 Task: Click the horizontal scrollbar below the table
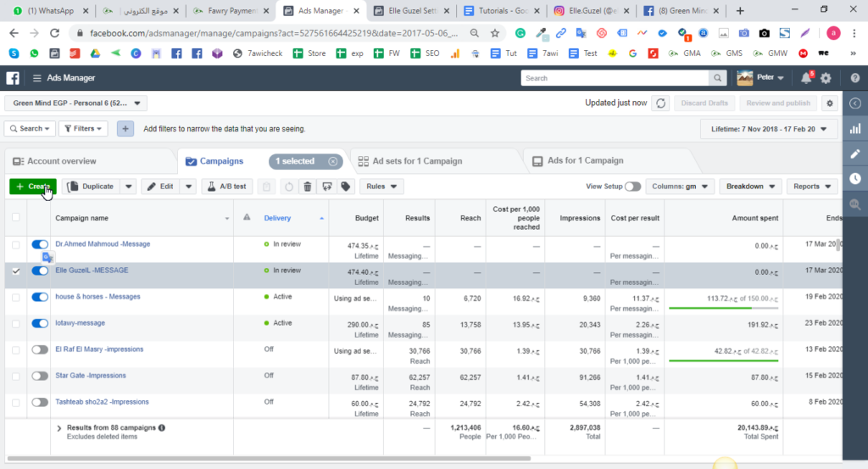[x=269, y=459]
